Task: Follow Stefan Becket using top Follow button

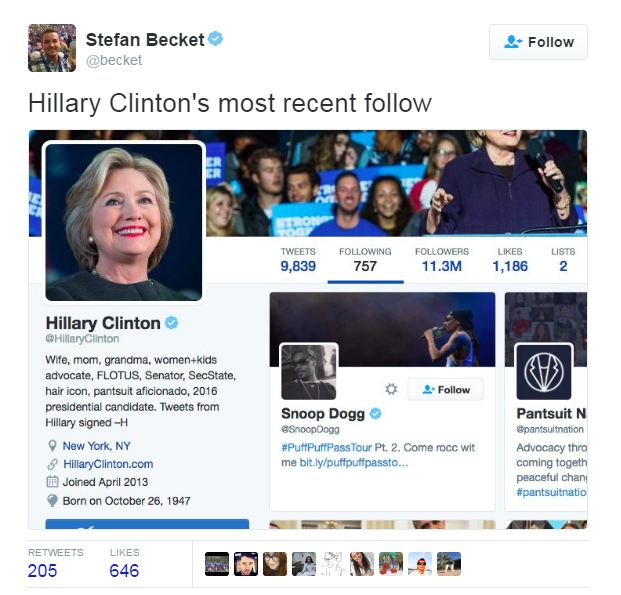Action: 538,42
